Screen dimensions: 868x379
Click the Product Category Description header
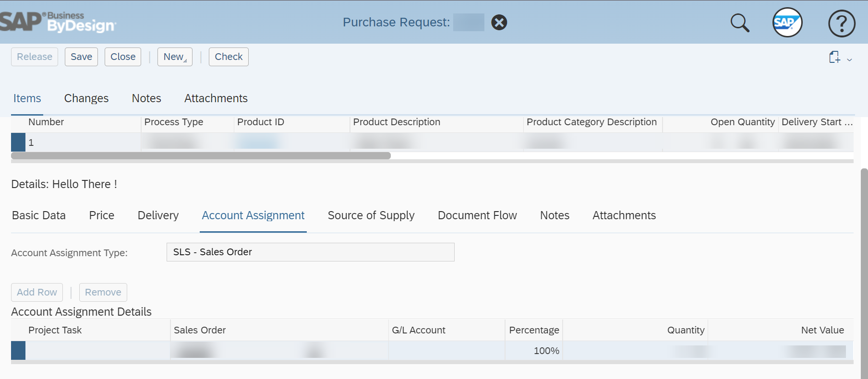(x=591, y=122)
